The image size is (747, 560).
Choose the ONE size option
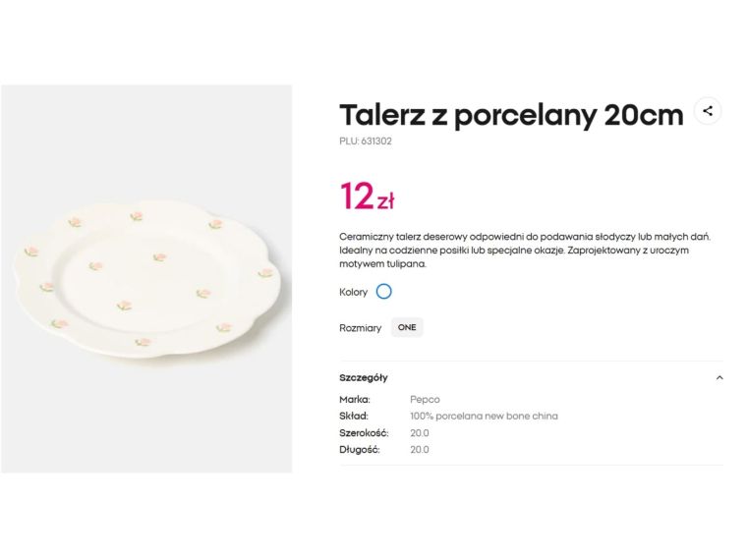[407, 328]
